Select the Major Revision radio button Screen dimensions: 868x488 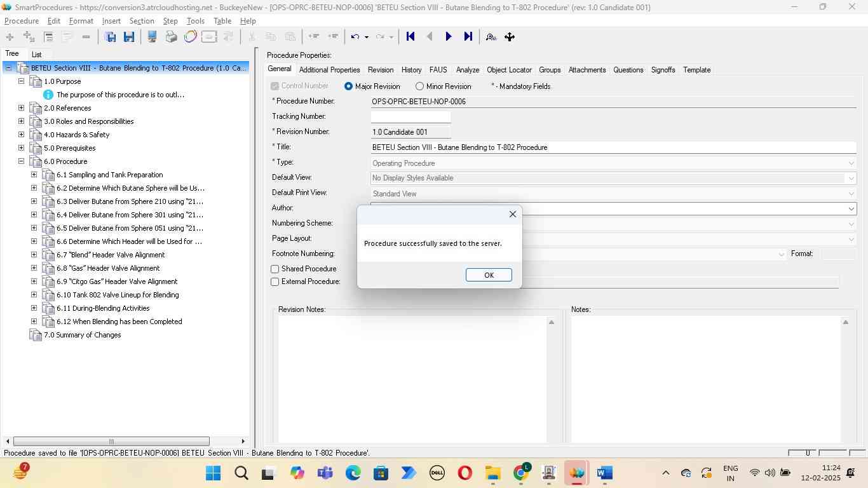point(348,86)
